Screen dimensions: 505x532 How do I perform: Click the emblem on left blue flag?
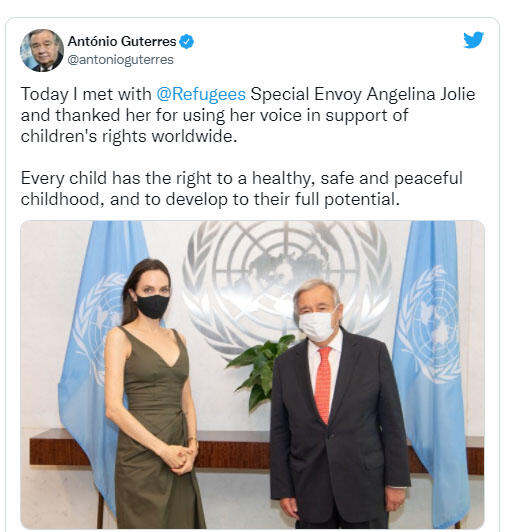[100, 327]
